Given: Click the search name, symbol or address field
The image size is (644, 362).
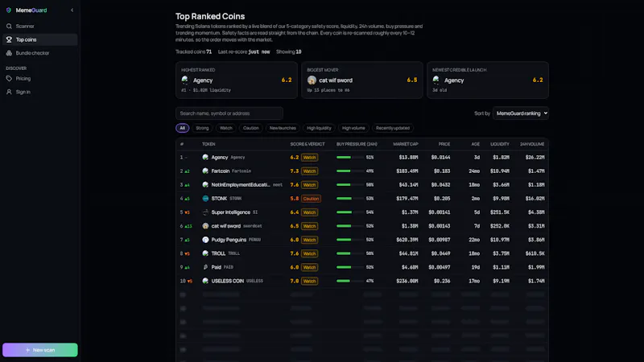Looking at the screenshot, I should point(229,113).
